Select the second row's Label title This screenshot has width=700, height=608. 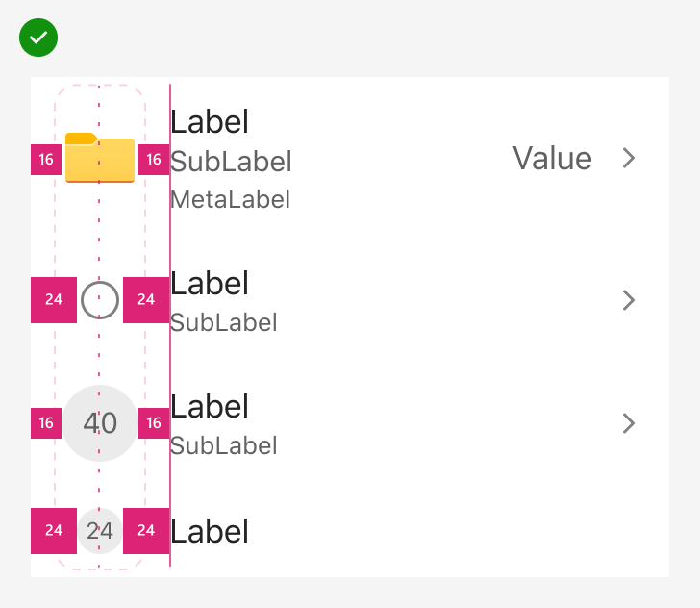pos(210,284)
